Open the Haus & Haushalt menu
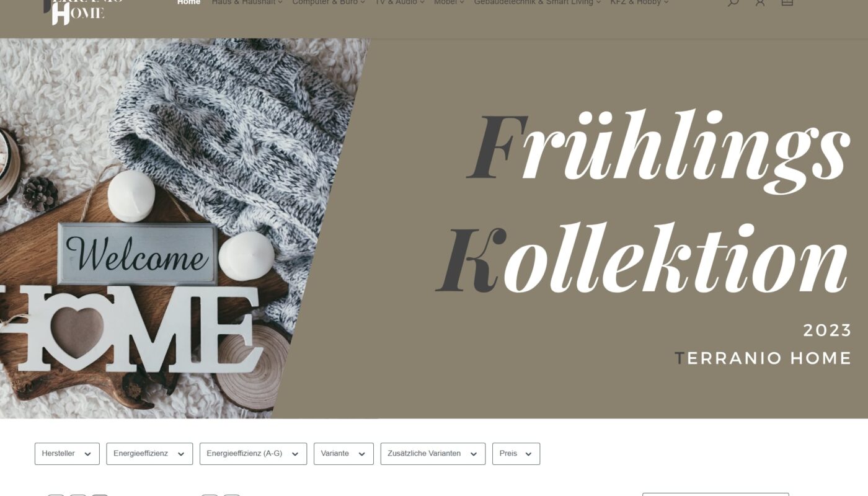This screenshot has height=496, width=868. [x=247, y=2]
